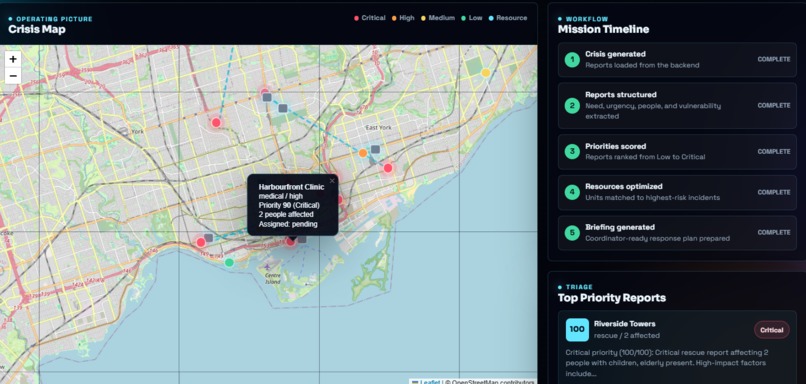This screenshot has height=384, width=806.
Task: Open the Priorities scored timeline step
Action: (677, 152)
